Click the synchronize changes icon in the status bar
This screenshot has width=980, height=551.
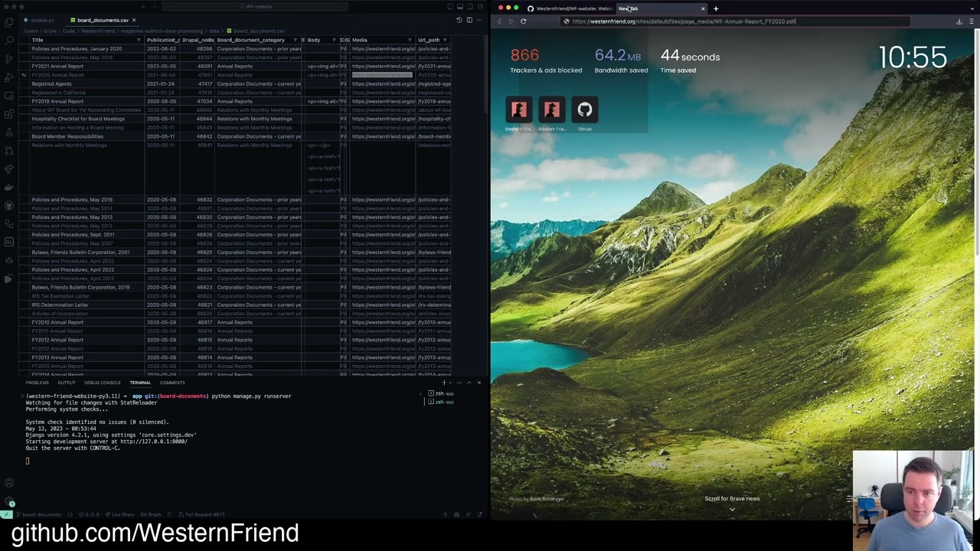click(x=71, y=514)
